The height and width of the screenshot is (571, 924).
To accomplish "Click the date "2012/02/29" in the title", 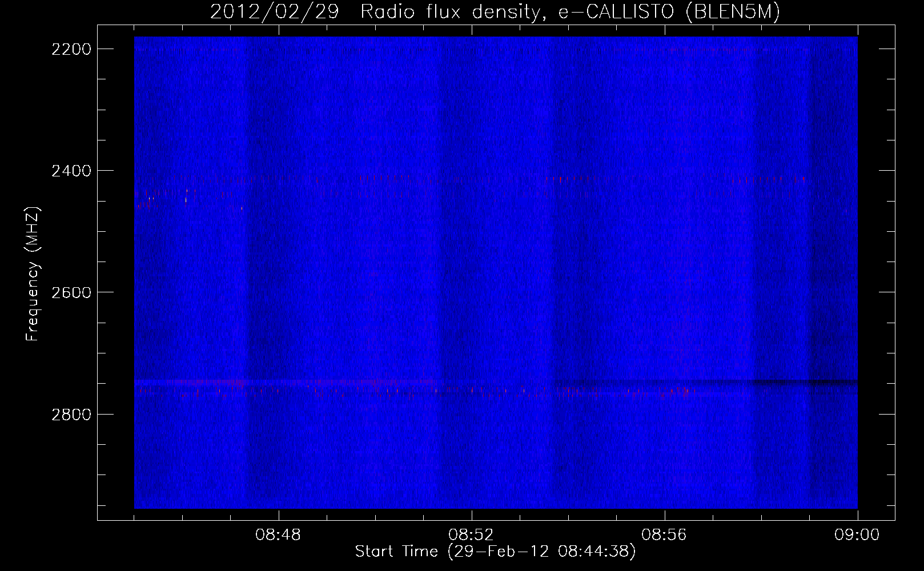I will tap(274, 12).
